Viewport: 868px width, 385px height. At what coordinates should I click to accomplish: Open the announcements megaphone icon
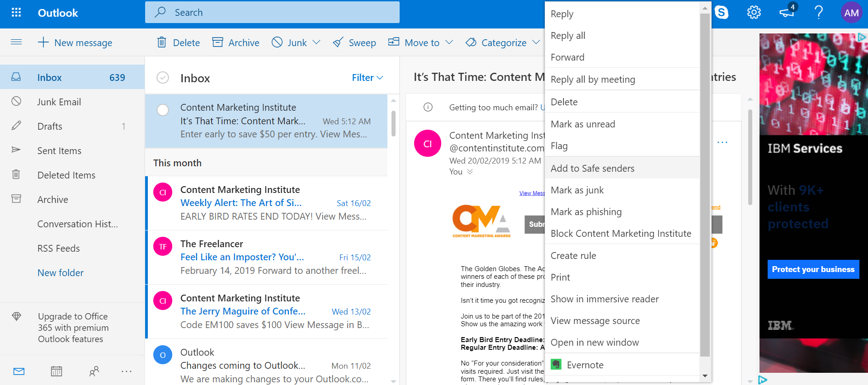[787, 12]
